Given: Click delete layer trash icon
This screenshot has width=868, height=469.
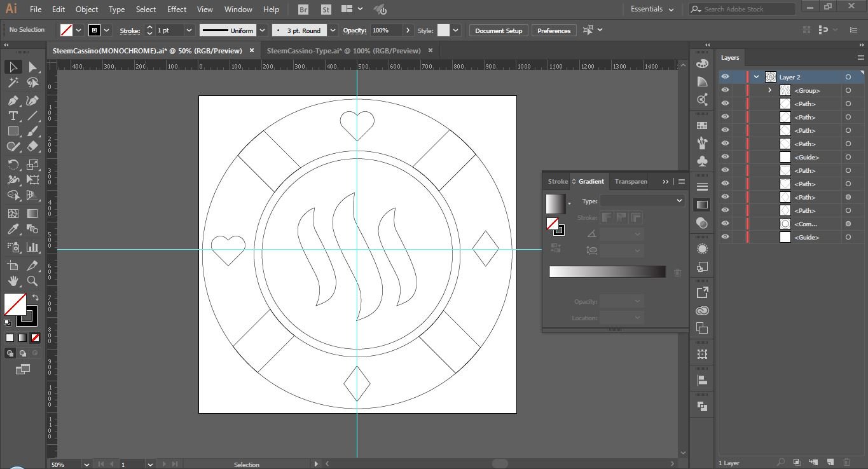Looking at the screenshot, I should click(x=846, y=462).
